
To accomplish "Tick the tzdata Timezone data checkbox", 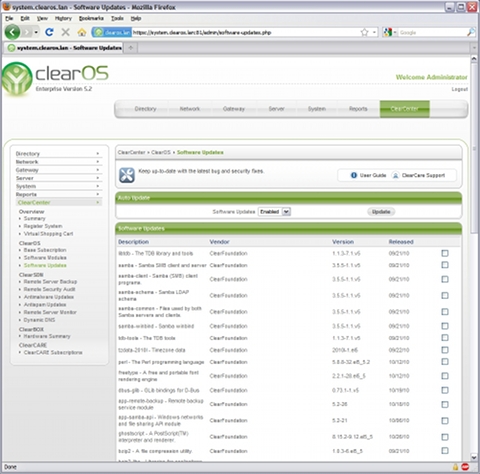I will (445, 350).
